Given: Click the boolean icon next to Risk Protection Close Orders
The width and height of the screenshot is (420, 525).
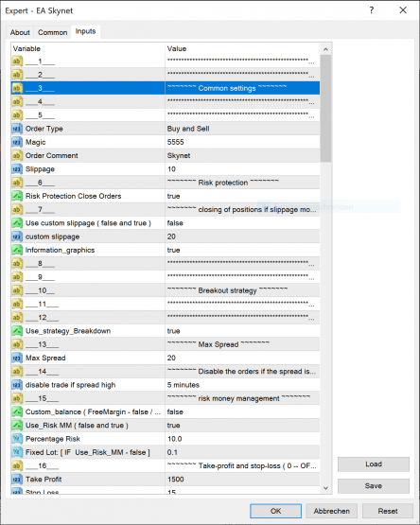Looking at the screenshot, I should pyautogui.click(x=17, y=196).
